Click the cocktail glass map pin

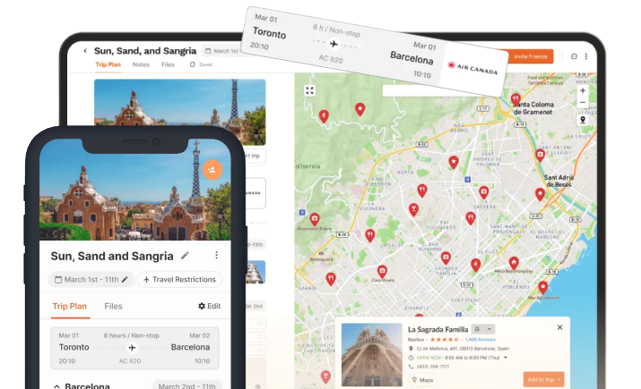pos(413,210)
